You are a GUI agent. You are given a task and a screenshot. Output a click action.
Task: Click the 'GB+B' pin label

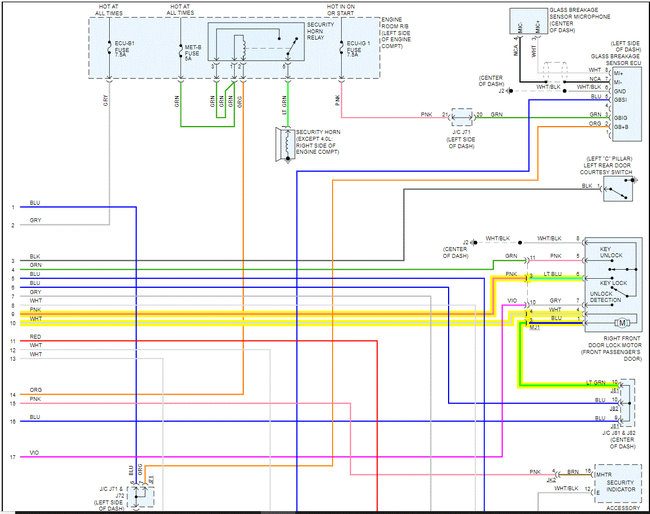point(621,127)
